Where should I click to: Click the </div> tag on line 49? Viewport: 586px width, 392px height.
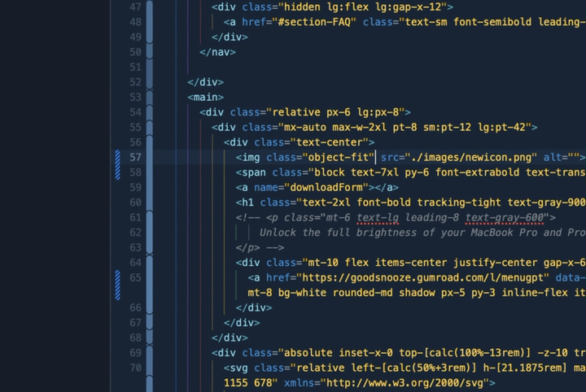(x=230, y=37)
